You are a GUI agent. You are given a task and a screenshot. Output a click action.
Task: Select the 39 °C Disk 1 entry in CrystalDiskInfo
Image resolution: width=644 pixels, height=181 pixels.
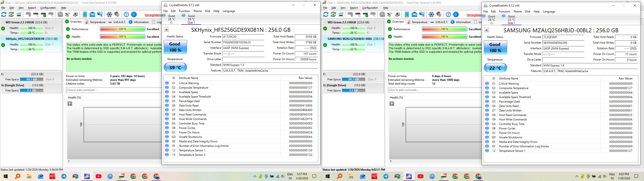click(x=191, y=19)
